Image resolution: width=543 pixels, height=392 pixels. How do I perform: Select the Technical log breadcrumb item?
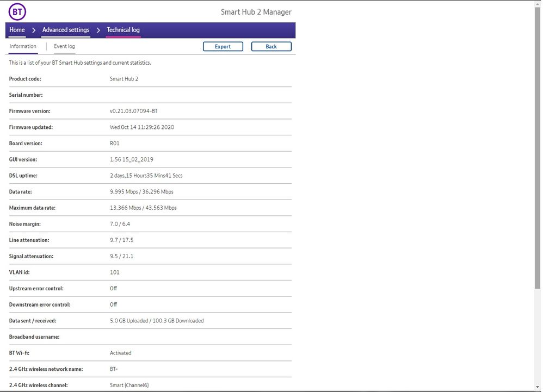tap(123, 30)
